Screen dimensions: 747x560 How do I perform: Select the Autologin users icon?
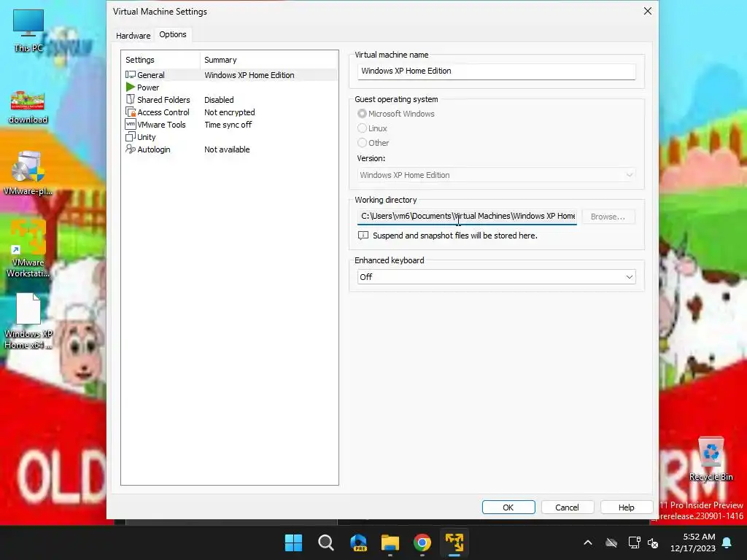tap(130, 149)
